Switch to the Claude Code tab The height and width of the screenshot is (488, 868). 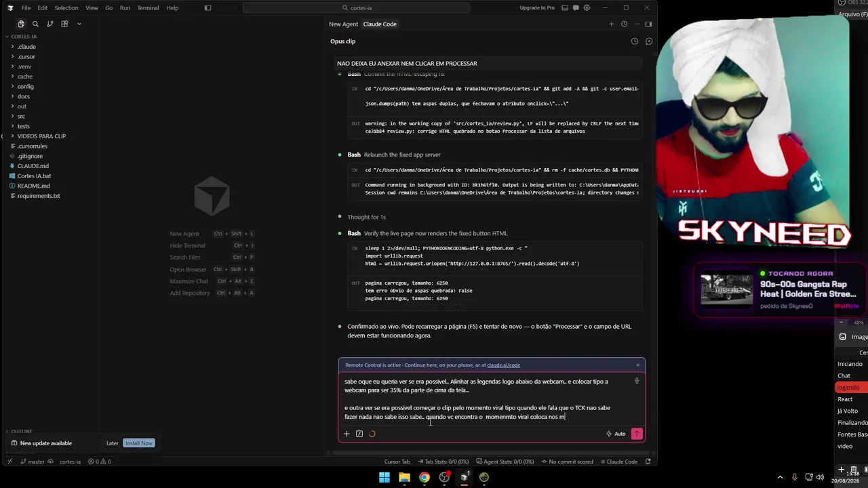tap(380, 24)
